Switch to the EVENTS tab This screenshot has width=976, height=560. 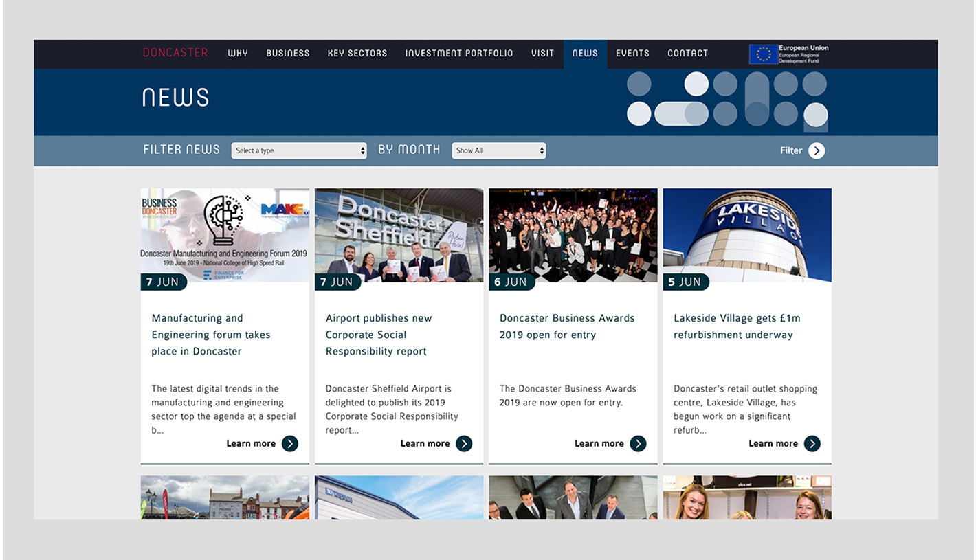click(632, 54)
